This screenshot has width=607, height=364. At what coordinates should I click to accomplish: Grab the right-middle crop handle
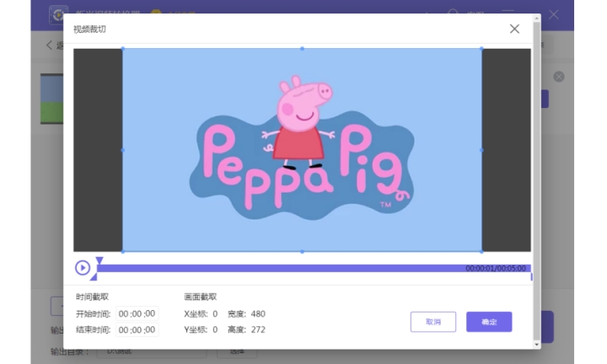pos(481,150)
